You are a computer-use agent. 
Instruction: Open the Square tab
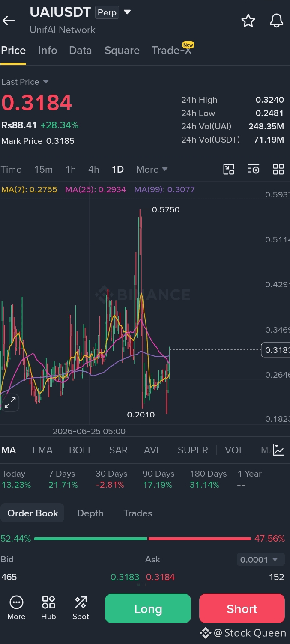click(x=122, y=51)
